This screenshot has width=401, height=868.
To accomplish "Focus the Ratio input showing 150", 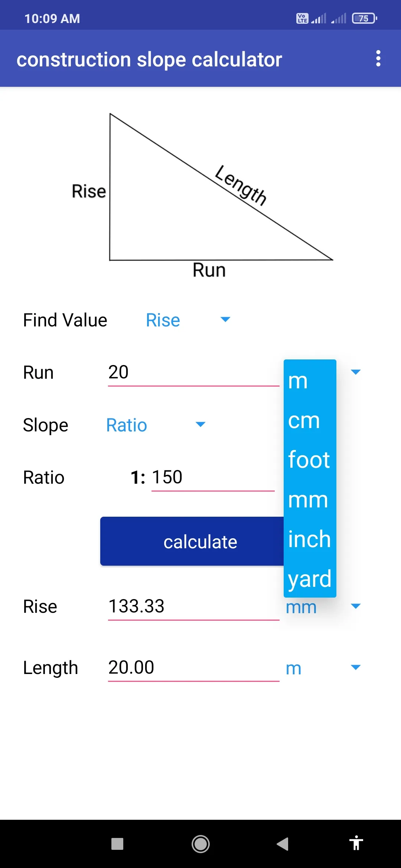I will (213, 477).
